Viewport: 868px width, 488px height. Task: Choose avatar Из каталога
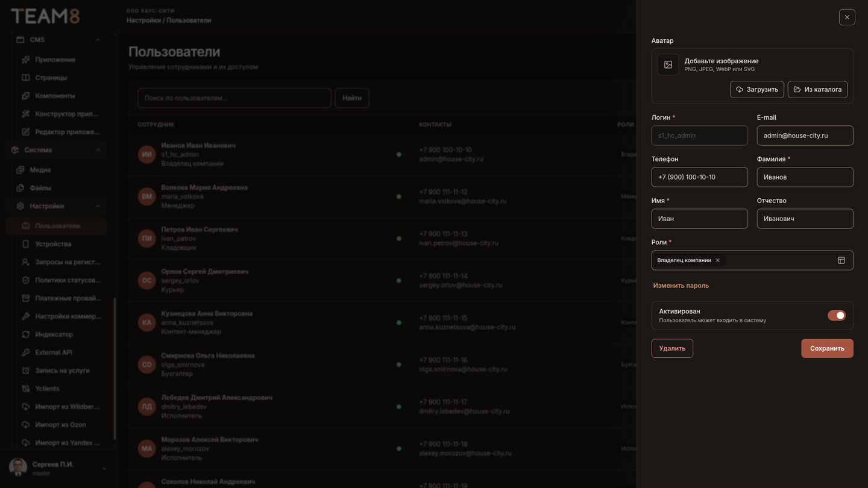(x=817, y=89)
